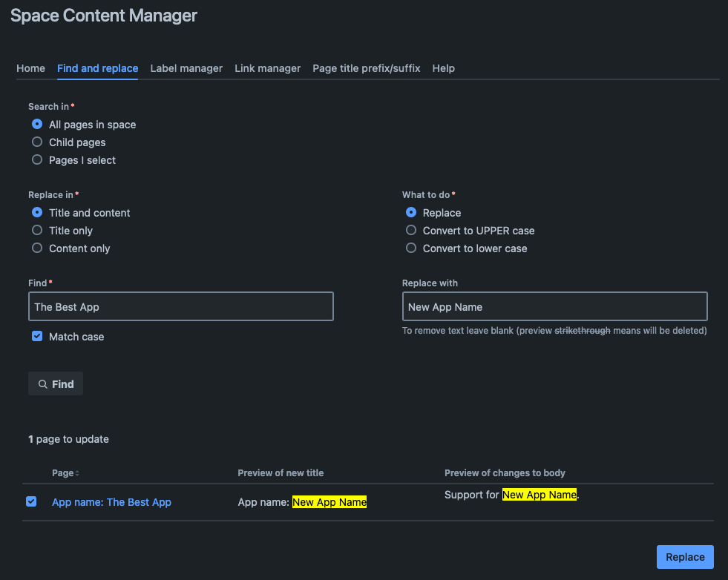Pick Convert to lower case option
This screenshot has width=728, height=580.
(x=411, y=248)
